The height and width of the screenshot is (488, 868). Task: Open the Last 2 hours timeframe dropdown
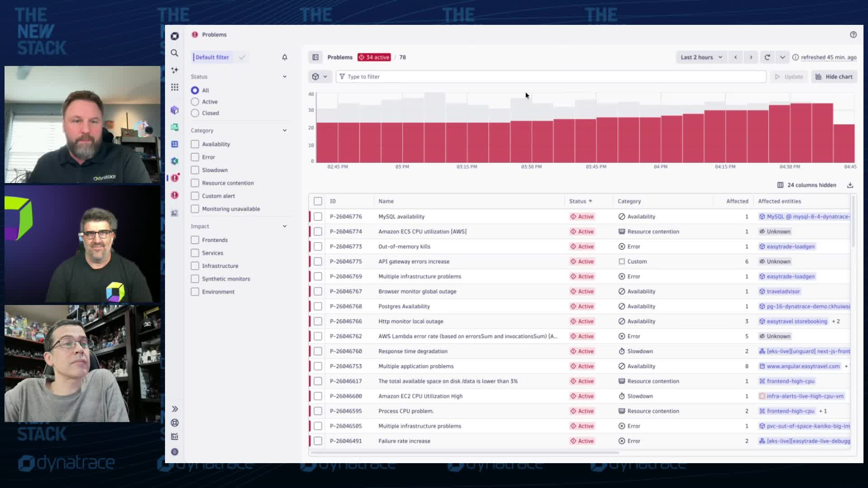click(701, 57)
